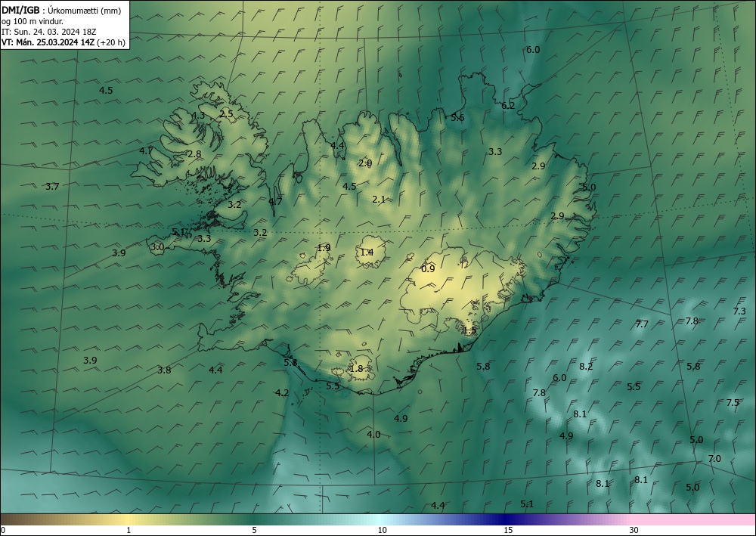
Task: Click the color scale label '1'
Action: tap(129, 531)
